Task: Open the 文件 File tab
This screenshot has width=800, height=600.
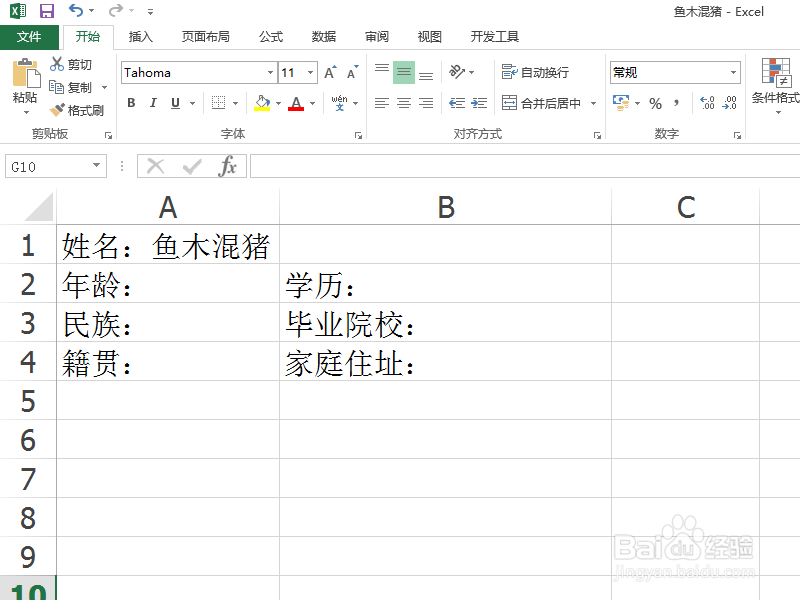Action: pos(29,37)
